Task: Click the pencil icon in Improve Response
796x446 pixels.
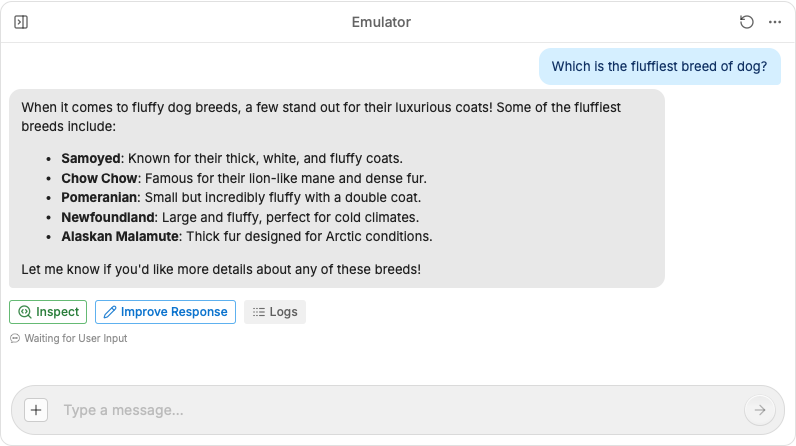Action: click(x=110, y=312)
